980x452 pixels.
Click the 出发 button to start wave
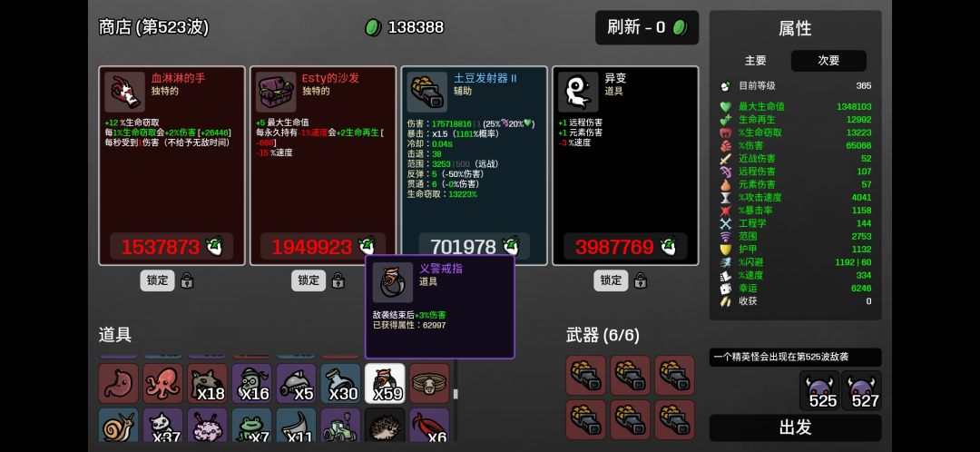click(x=795, y=427)
